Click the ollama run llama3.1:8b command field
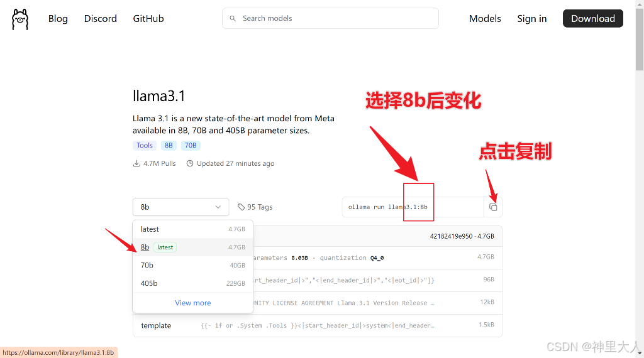This screenshot has width=644, height=358. 413,207
